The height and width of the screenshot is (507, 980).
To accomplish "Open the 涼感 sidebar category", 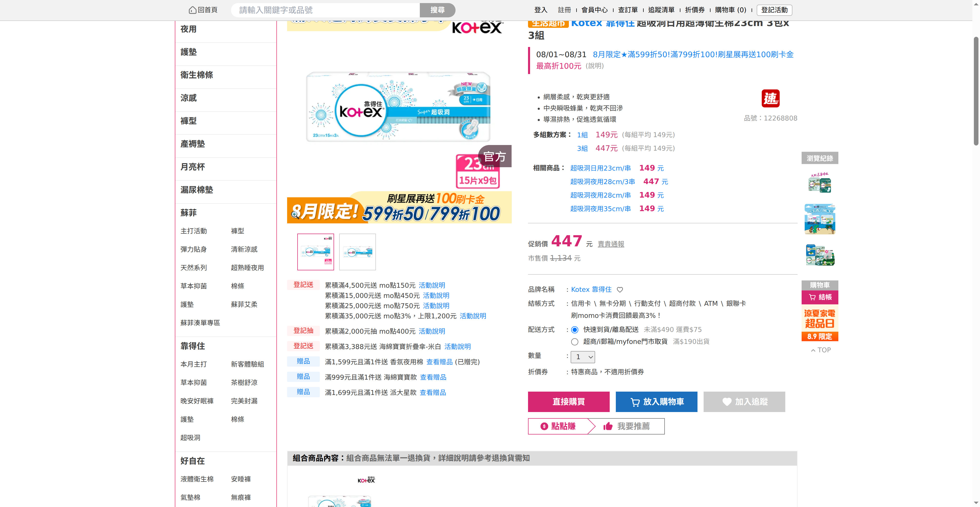I will click(x=188, y=98).
